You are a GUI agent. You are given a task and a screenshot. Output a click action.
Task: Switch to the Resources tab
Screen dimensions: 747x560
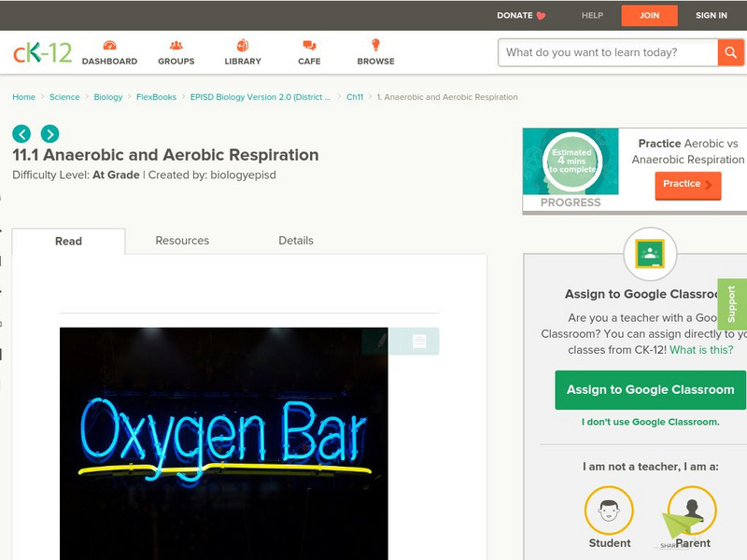click(x=182, y=241)
